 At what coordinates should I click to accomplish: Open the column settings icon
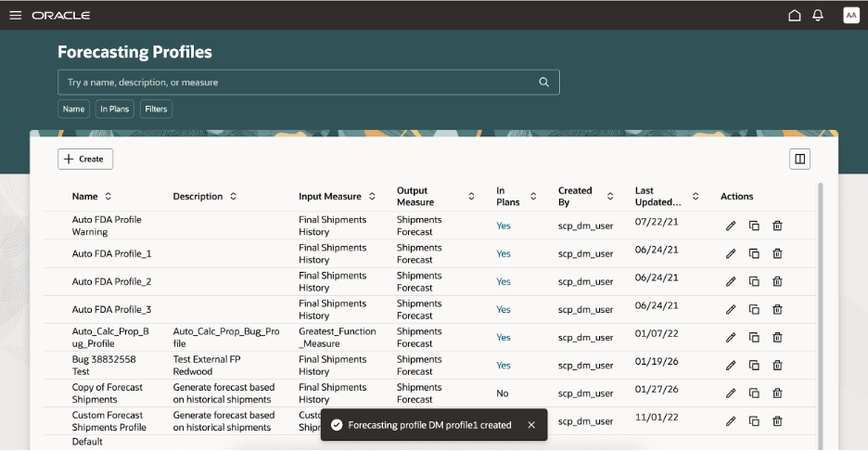click(799, 159)
